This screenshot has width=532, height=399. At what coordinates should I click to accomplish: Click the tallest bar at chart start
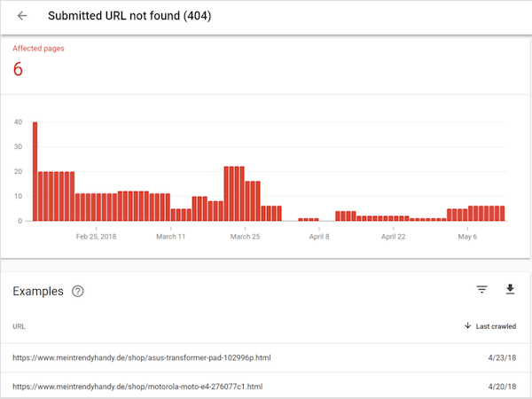tap(35, 171)
